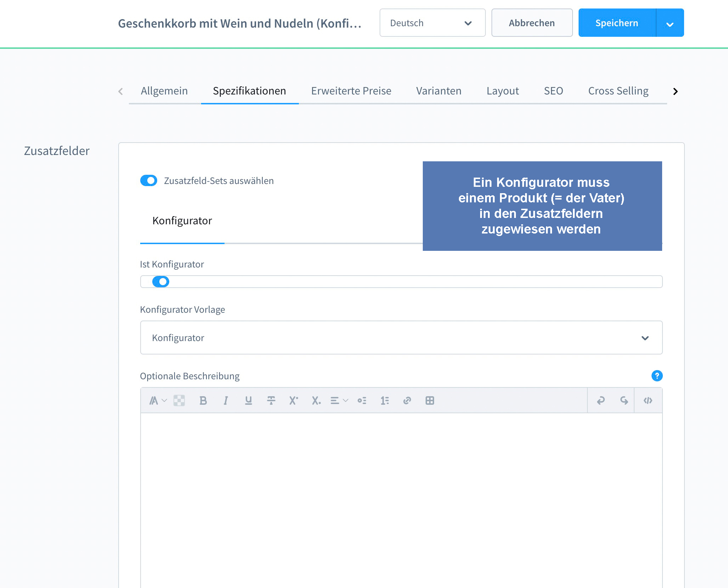The height and width of the screenshot is (588, 728).
Task: Open the Speichern split-button arrow
Action: [670, 23]
